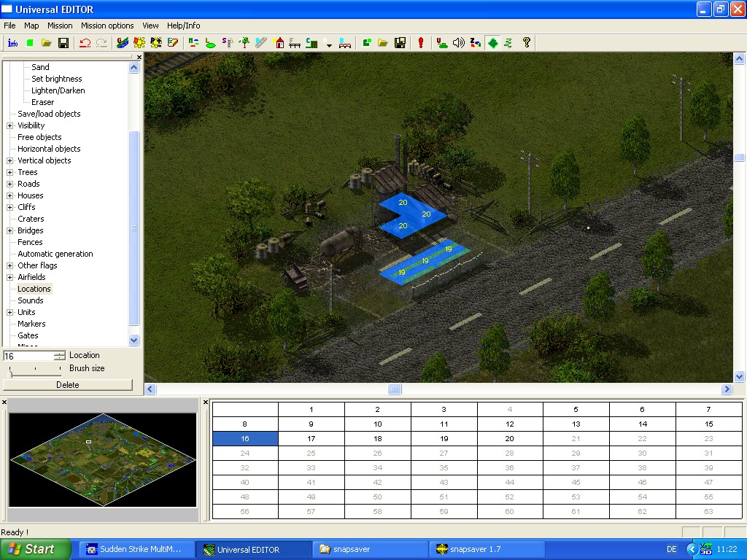Save the map with first floppy icon
Screen dimensions: 747x560
click(x=63, y=43)
